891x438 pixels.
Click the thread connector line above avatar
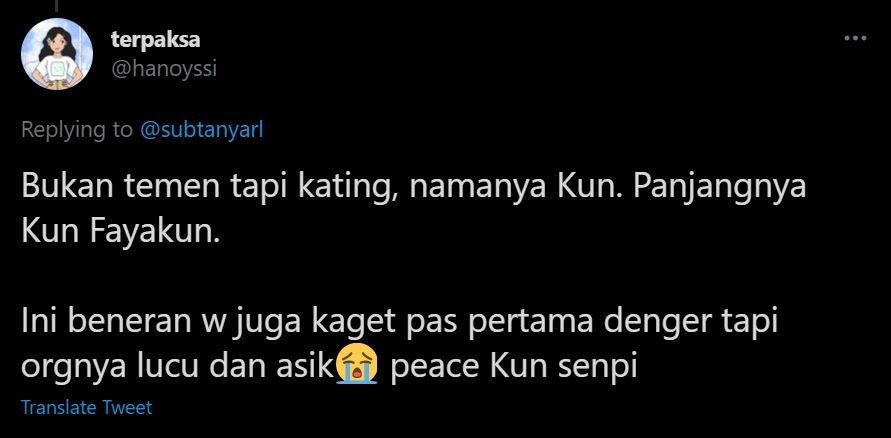coord(57,6)
